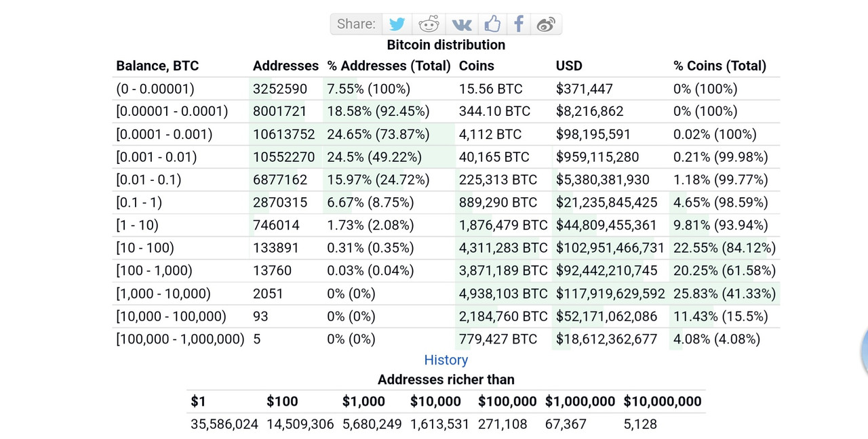This screenshot has width=868, height=439.
Task: Select the "(0 - 0.00001)" balance range
Action: [x=155, y=89]
